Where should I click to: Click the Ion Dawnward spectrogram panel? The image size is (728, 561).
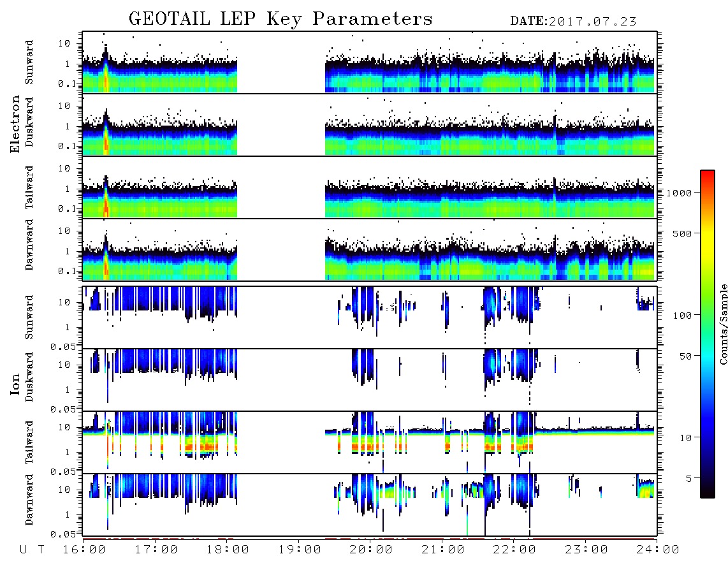pyautogui.click(x=370, y=505)
